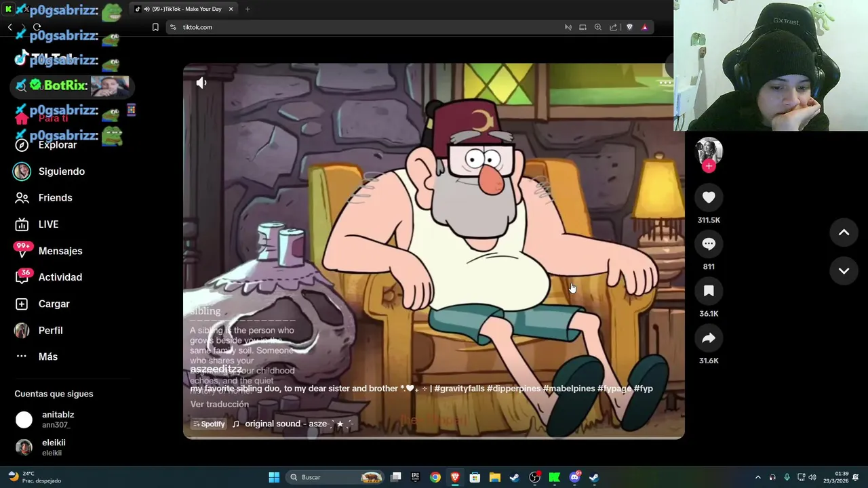
Task: View site information icon left of URL
Action: click(x=173, y=27)
